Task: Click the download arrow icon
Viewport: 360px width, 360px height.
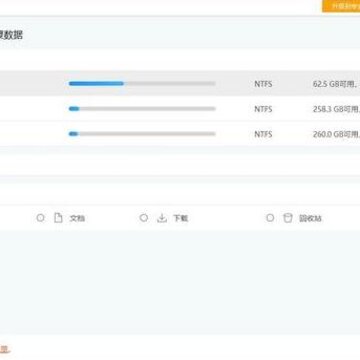Action: click(162, 218)
